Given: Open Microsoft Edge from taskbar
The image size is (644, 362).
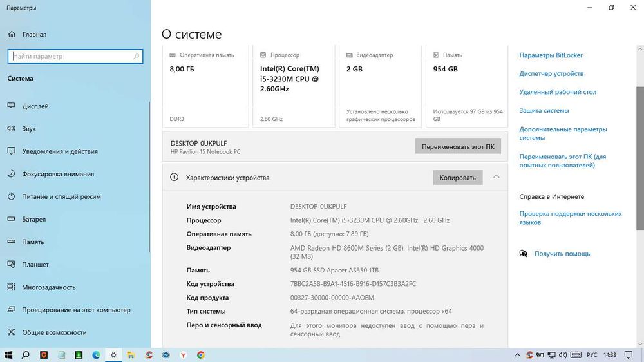Looking at the screenshot, I should (x=96, y=355).
